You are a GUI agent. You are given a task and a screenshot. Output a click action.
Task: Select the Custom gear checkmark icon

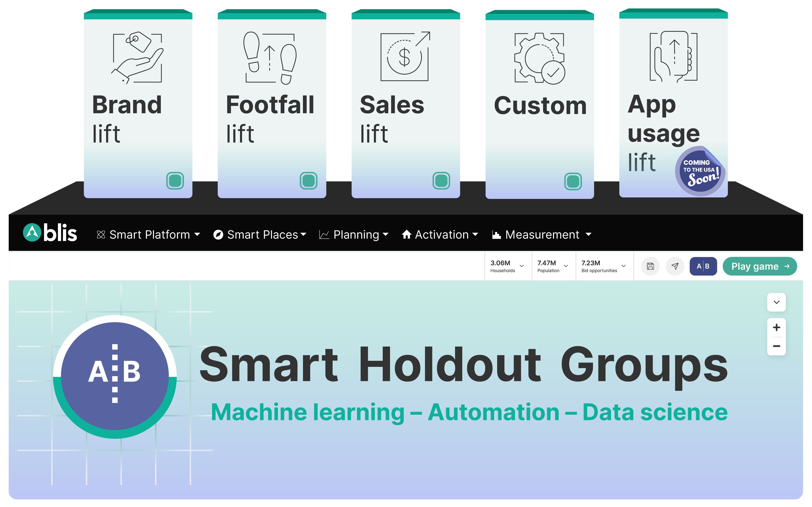coord(540,58)
